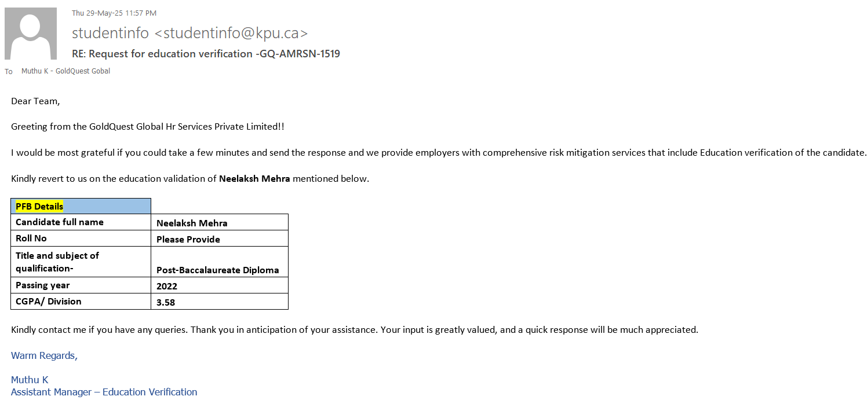Click the sender's profile avatar icon
This screenshot has height=400, width=868.
pyautogui.click(x=31, y=34)
